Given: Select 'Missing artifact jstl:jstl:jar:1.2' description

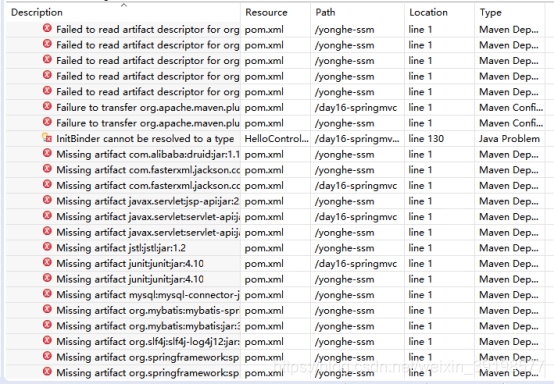Looking at the screenshot, I should pos(121,248).
